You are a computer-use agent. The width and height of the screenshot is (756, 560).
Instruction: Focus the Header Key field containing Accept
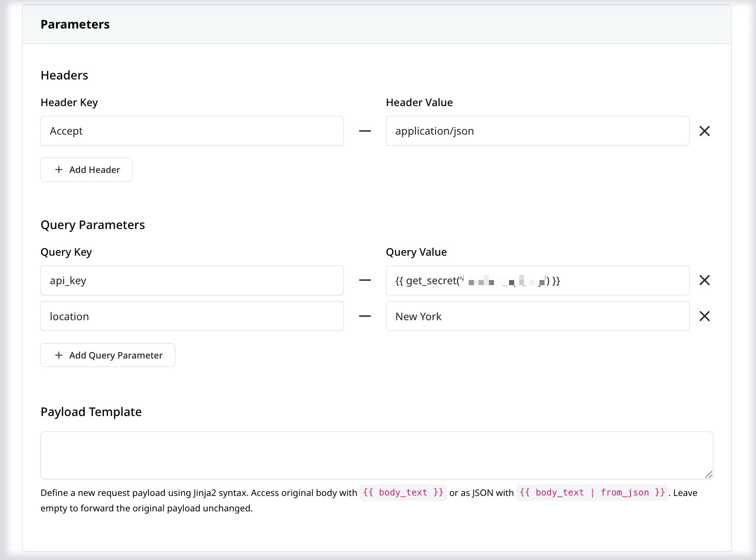click(x=192, y=131)
